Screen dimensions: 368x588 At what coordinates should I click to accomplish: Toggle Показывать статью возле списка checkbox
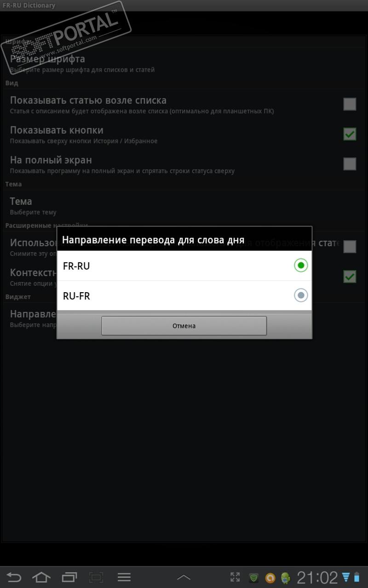[350, 104]
